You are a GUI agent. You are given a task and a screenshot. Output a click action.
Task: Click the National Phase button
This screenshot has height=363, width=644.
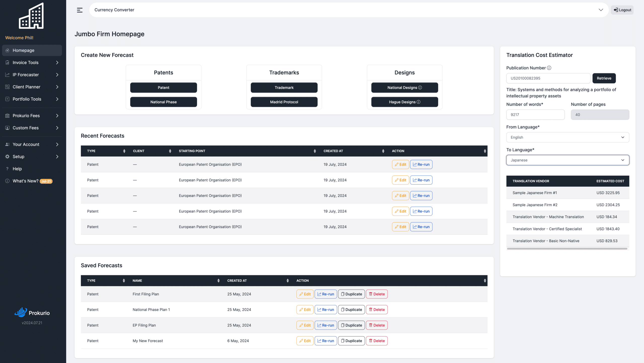[164, 102]
